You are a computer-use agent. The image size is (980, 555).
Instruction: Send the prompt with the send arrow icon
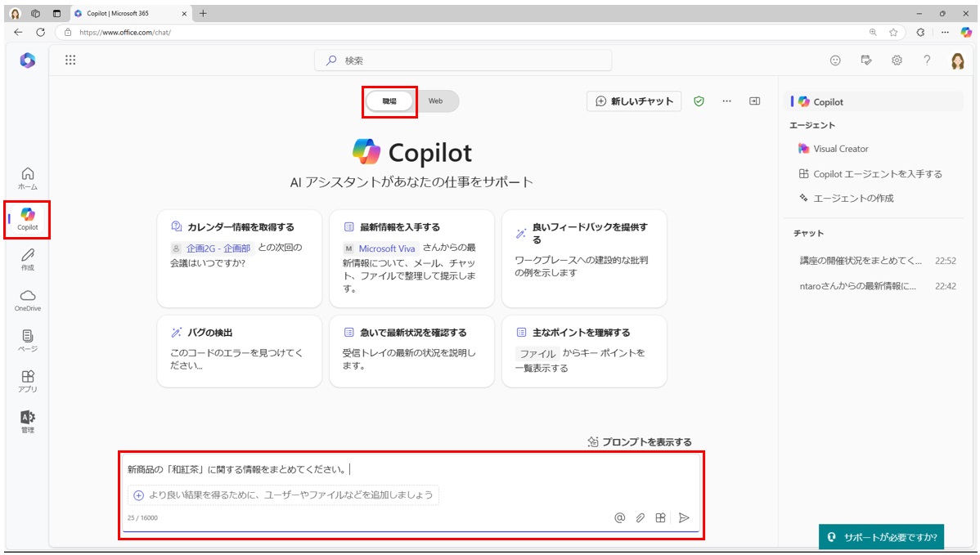686,517
